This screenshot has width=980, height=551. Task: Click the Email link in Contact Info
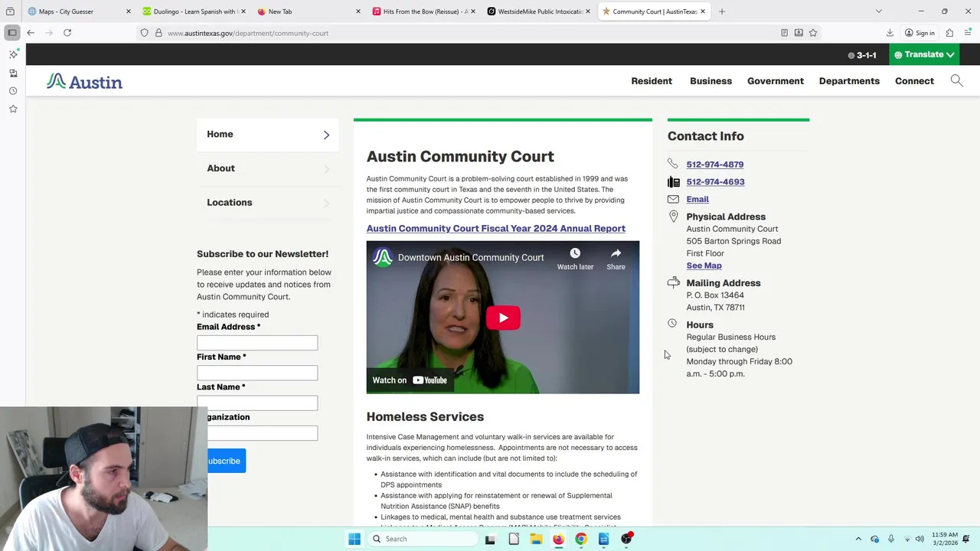point(697,199)
